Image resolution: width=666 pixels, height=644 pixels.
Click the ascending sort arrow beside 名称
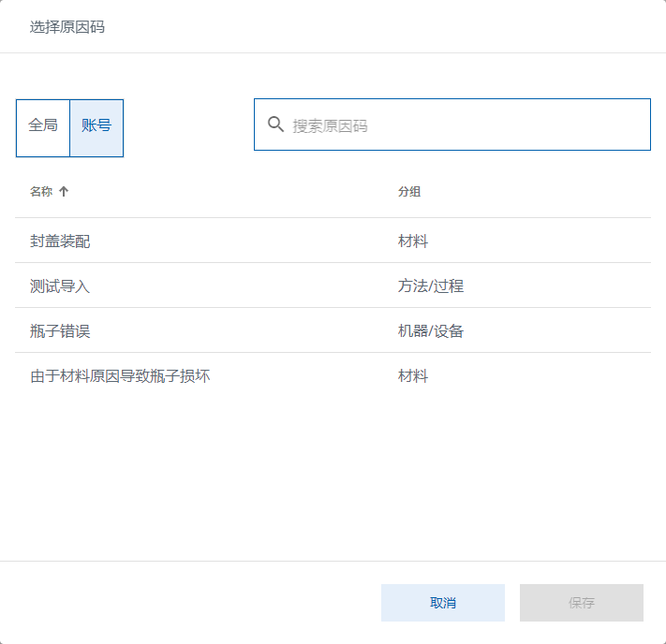click(x=64, y=192)
